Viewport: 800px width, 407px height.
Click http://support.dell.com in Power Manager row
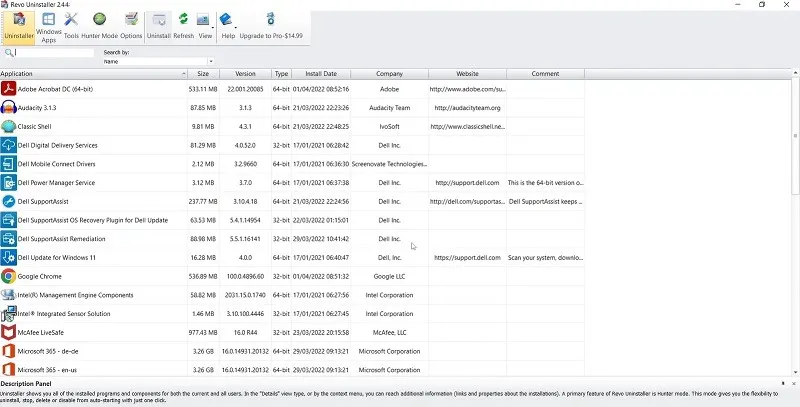coord(467,183)
